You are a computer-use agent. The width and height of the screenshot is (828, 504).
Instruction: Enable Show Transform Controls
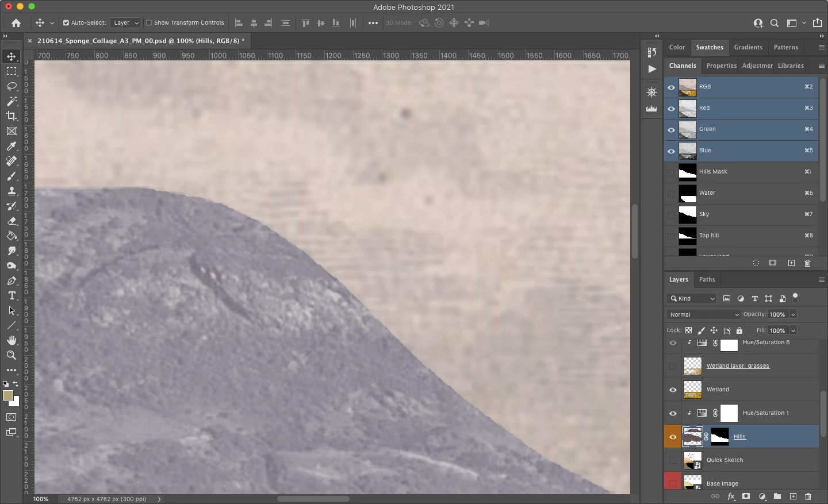coord(148,23)
